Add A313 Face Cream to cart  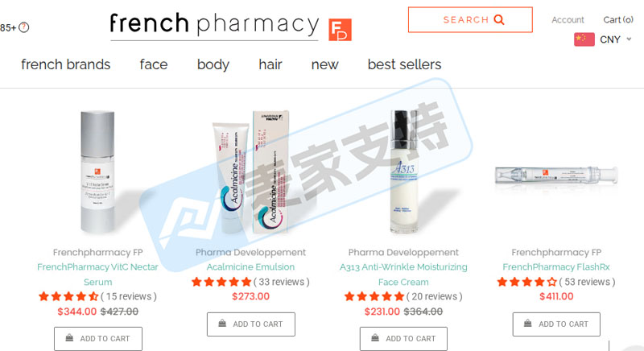404,339
